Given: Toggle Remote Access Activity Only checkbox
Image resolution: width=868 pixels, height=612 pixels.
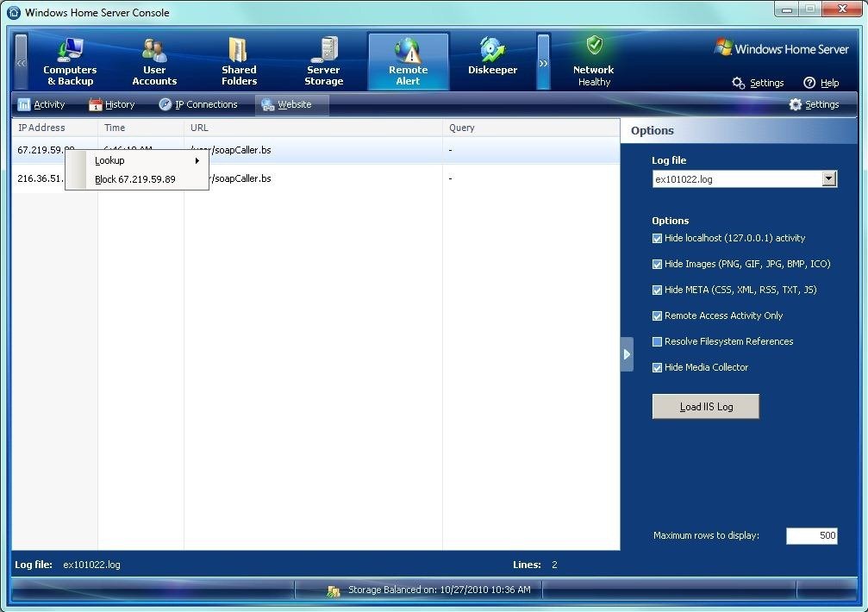Looking at the screenshot, I should [x=657, y=316].
